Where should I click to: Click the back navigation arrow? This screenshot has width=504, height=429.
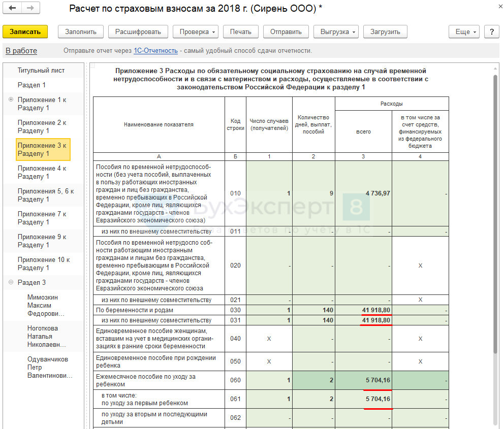13,9
